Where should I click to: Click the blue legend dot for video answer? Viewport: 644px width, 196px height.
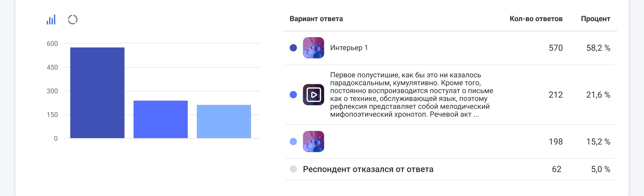coord(293,95)
